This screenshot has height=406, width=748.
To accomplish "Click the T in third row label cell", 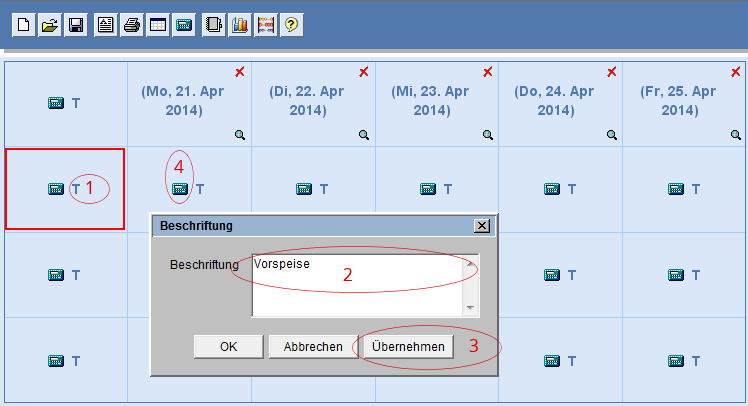I will [76, 361].
